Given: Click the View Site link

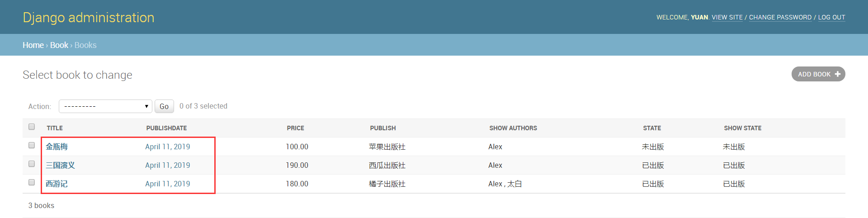Looking at the screenshot, I should tap(727, 17).
